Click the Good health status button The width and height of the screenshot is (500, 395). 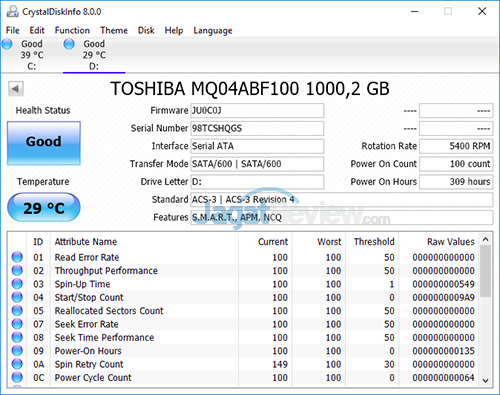click(x=44, y=143)
